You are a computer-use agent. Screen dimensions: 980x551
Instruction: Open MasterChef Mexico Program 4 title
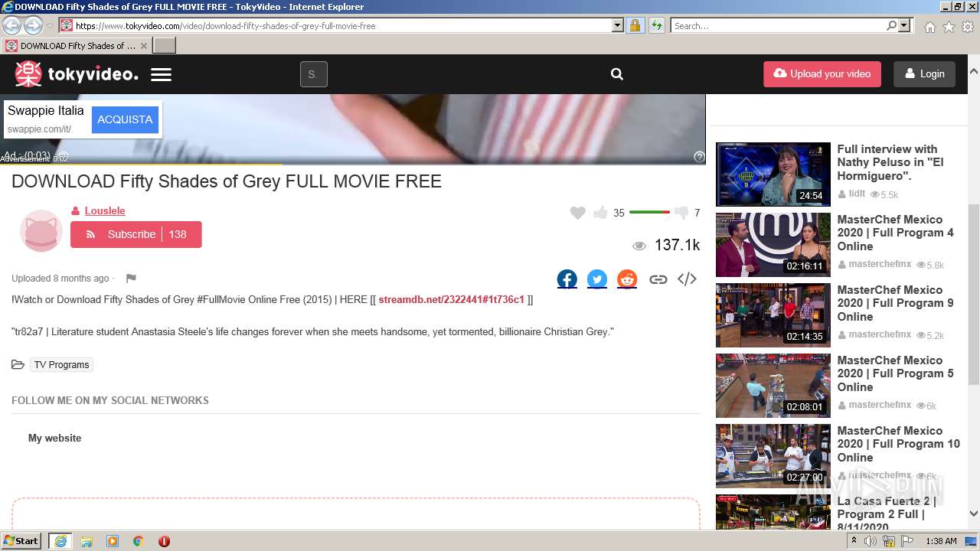(895, 233)
